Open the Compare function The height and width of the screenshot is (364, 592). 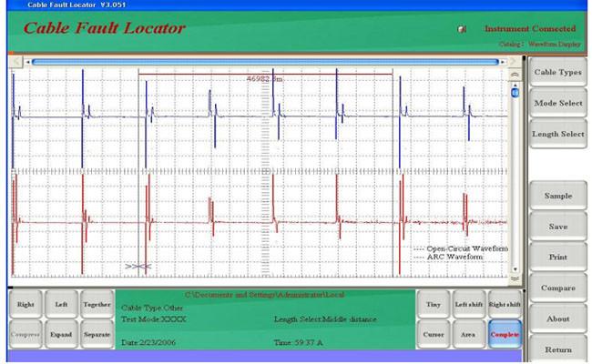pyautogui.click(x=557, y=288)
